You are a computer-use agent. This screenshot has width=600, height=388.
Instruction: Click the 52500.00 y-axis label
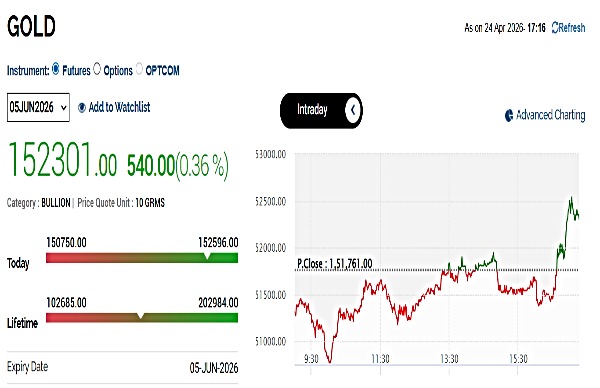pos(271,201)
